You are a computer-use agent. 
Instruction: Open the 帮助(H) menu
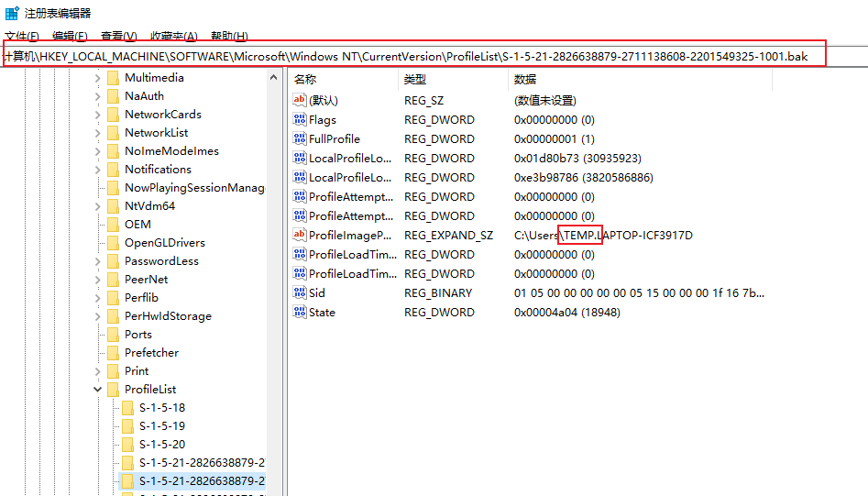click(x=229, y=36)
